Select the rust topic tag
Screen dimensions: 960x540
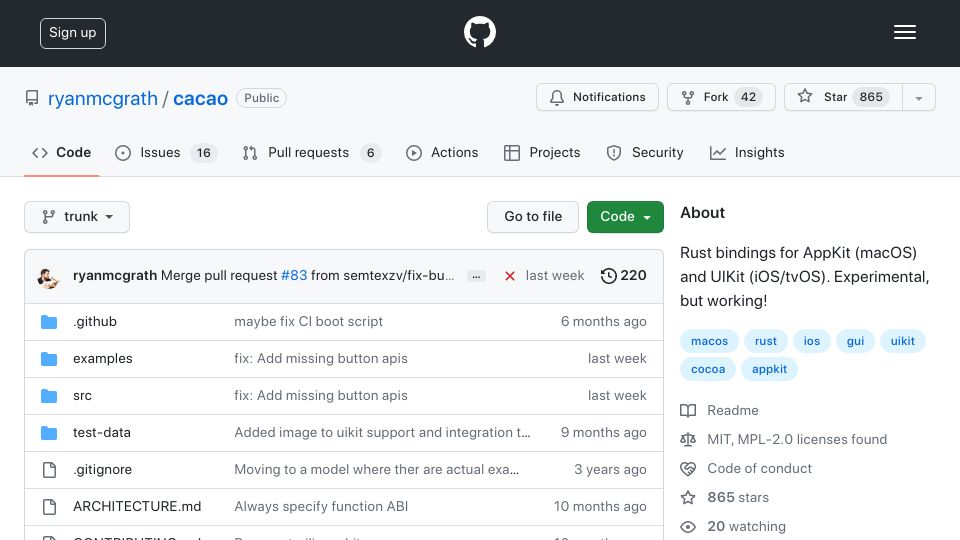765,341
